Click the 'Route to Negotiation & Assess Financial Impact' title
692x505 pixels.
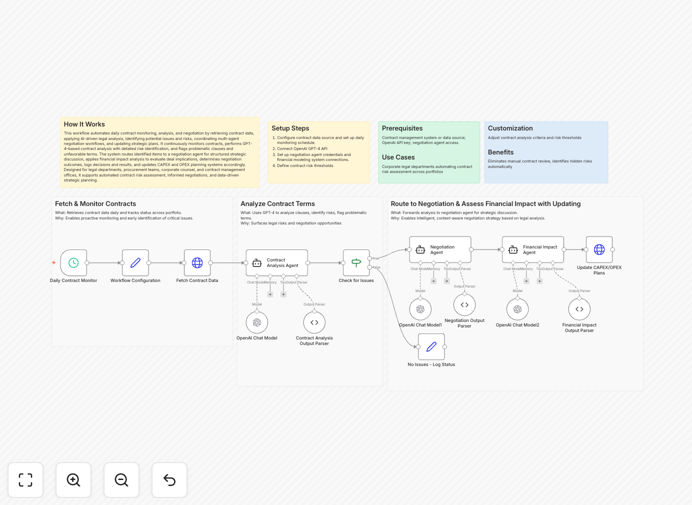pyautogui.click(x=485, y=204)
